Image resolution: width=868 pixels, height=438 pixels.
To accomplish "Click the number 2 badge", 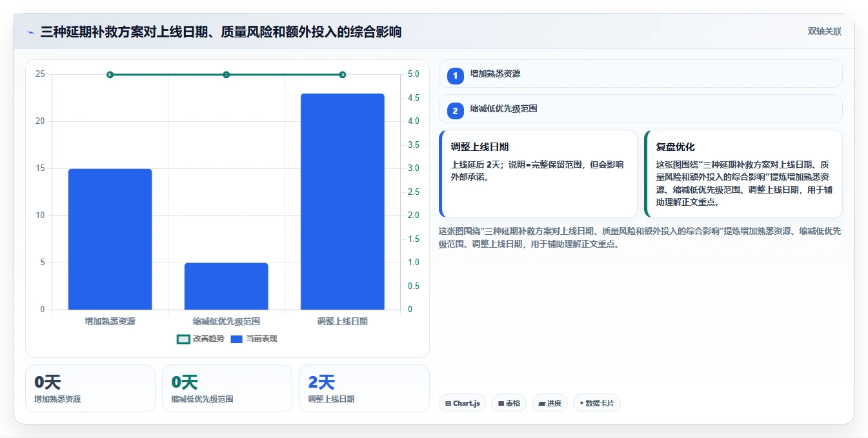I will pos(455,111).
